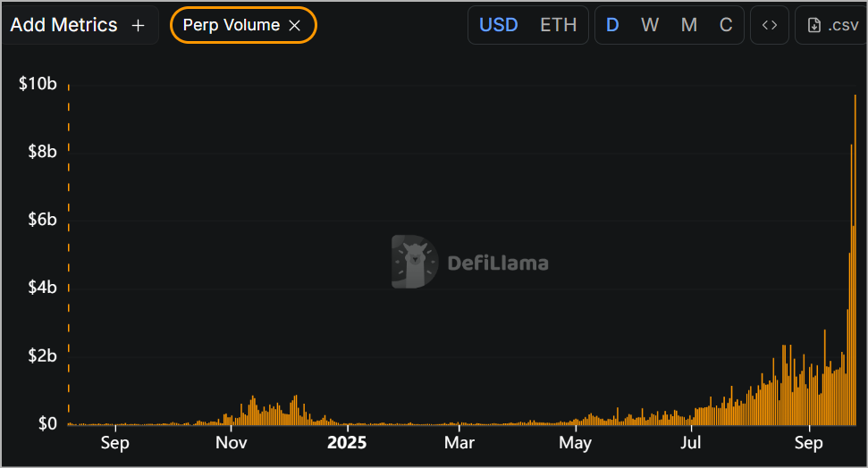Screen dimensions: 868x468
Task: Remove Perp Volume with its X icon
Action: 295,26
